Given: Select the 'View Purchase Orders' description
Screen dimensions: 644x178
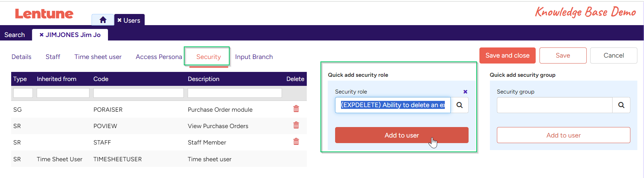Looking at the screenshot, I should (218, 126).
